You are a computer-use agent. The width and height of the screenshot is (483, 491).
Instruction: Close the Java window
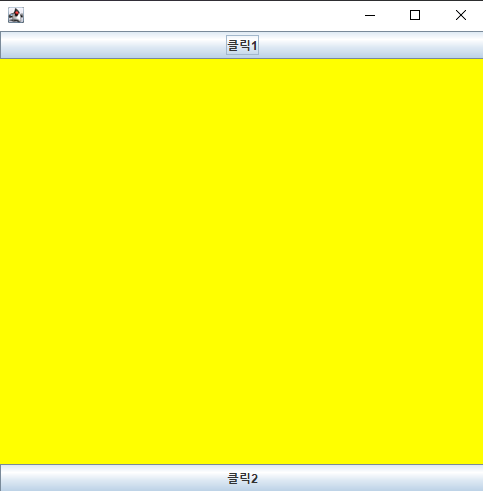point(461,15)
